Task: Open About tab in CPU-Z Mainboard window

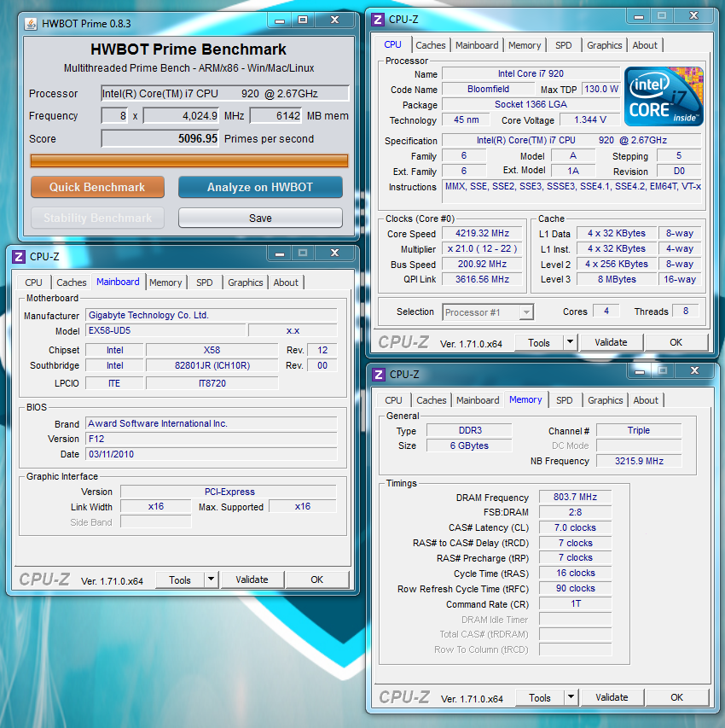Action: coord(286,282)
